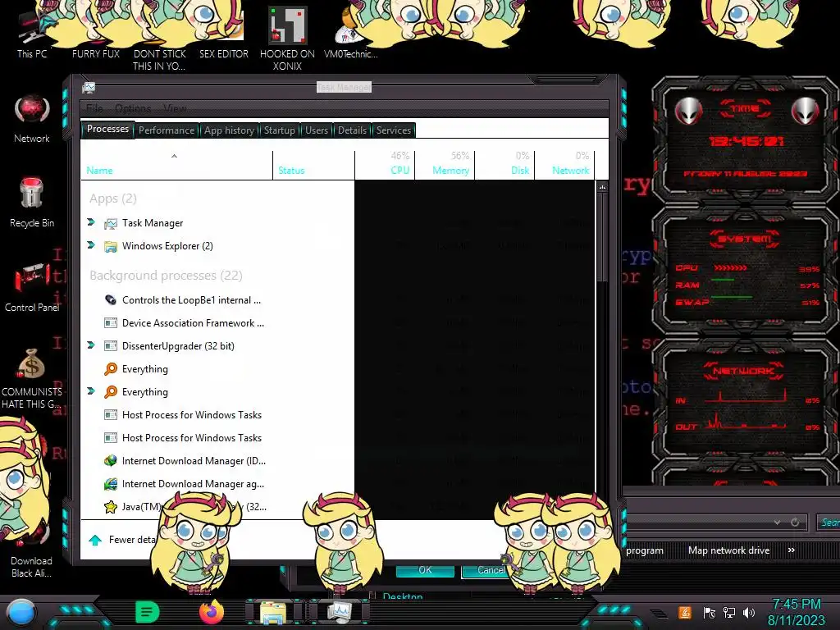Click the first Host Process for Windows Tasks icon
840x630 pixels.
(111, 415)
